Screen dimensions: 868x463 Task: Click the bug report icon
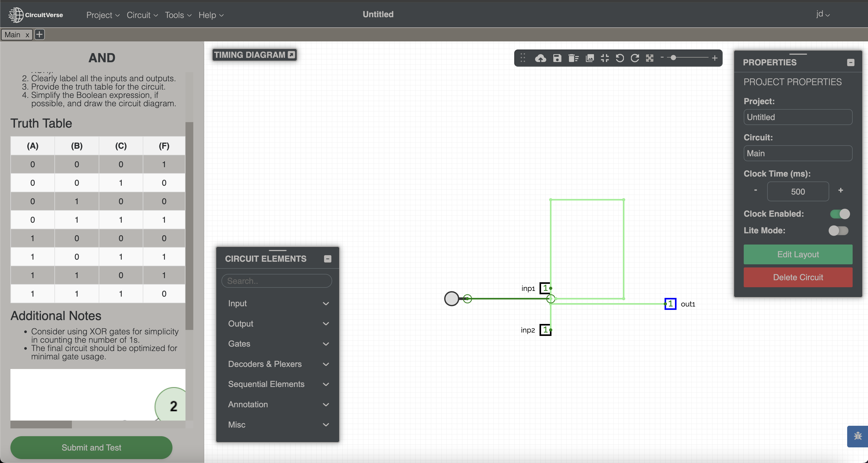[858, 436]
